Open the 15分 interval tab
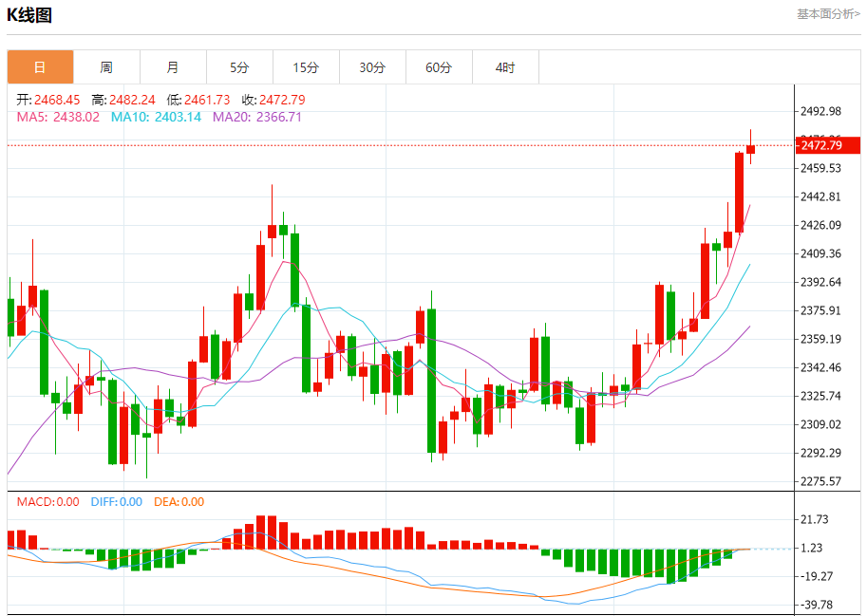 point(306,67)
